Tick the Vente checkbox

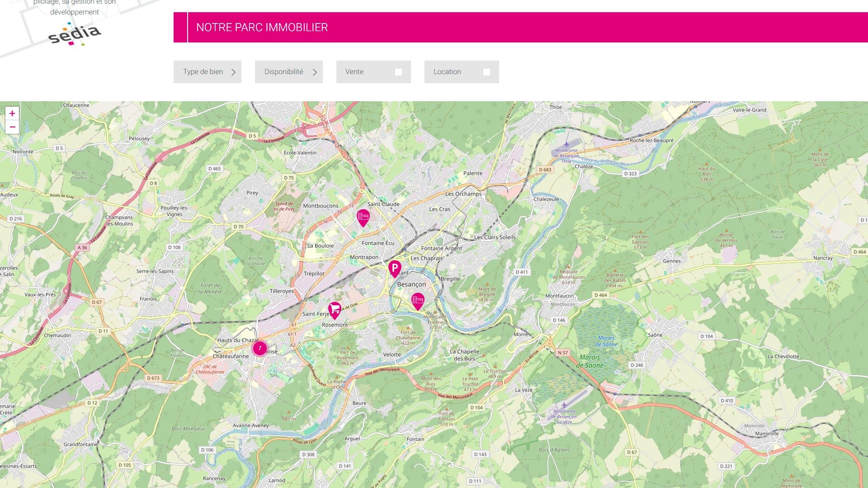[398, 72]
